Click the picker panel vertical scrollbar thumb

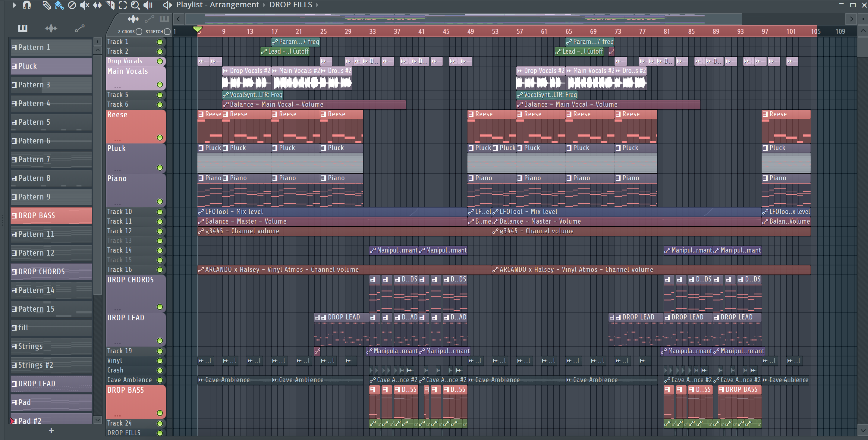[x=97, y=174]
